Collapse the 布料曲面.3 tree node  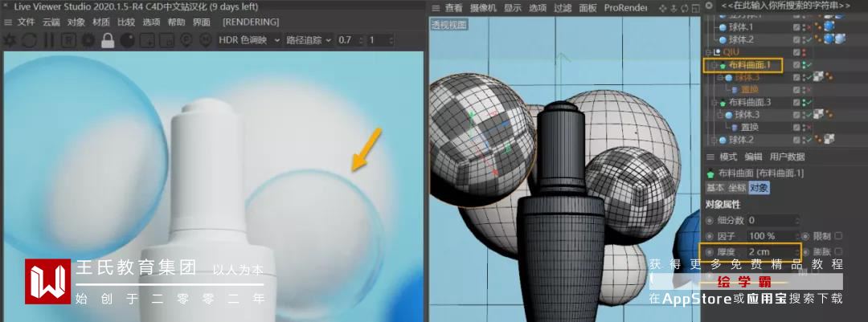[x=714, y=102]
